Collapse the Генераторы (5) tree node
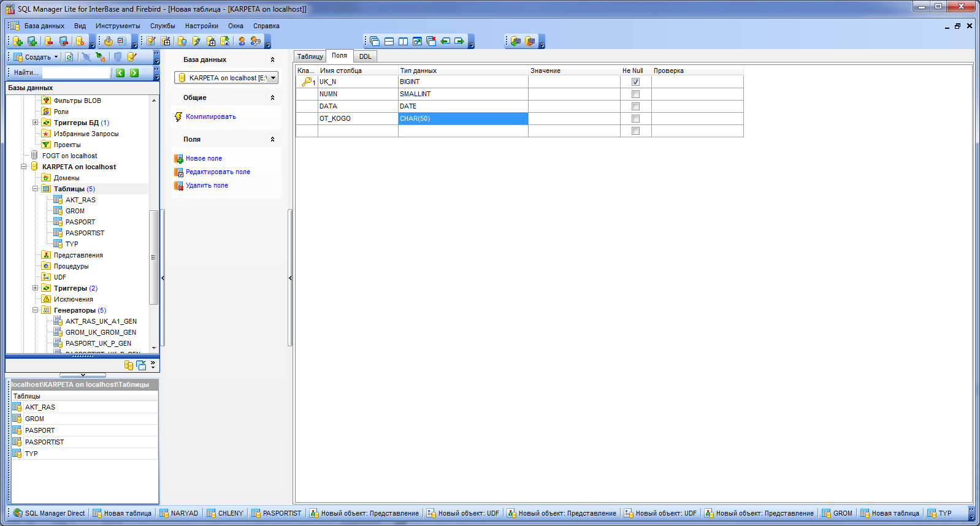The image size is (980, 526). point(35,310)
